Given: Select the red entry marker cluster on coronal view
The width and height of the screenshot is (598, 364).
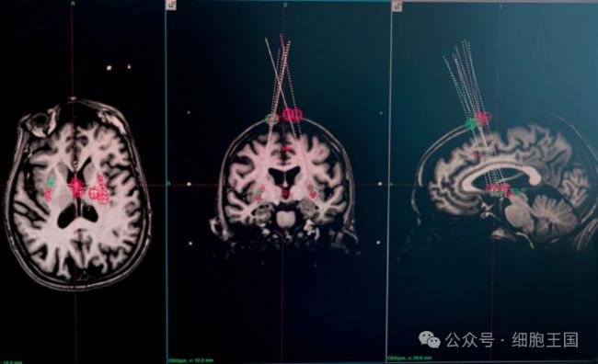Looking at the screenshot, I should click(293, 114).
